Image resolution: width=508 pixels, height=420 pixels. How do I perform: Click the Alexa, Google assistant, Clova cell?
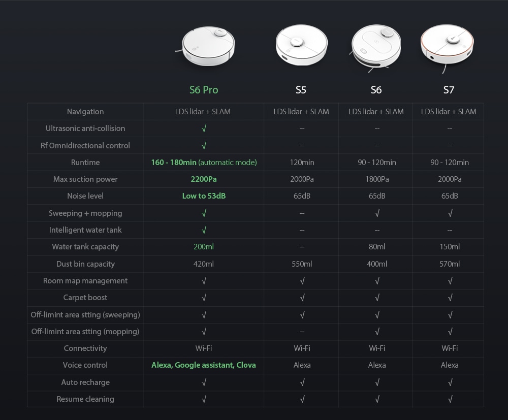click(204, 365)
